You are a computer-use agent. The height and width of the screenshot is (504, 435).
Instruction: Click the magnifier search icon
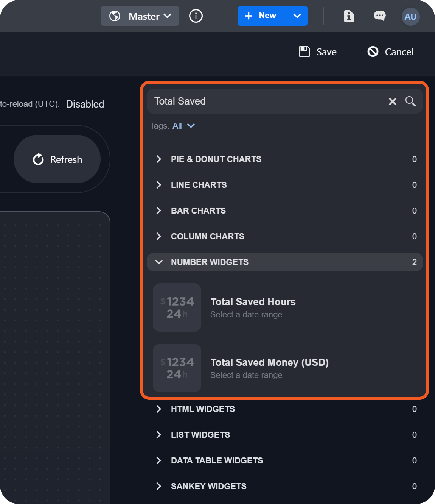pyautogui.click(x=410, y=101)
